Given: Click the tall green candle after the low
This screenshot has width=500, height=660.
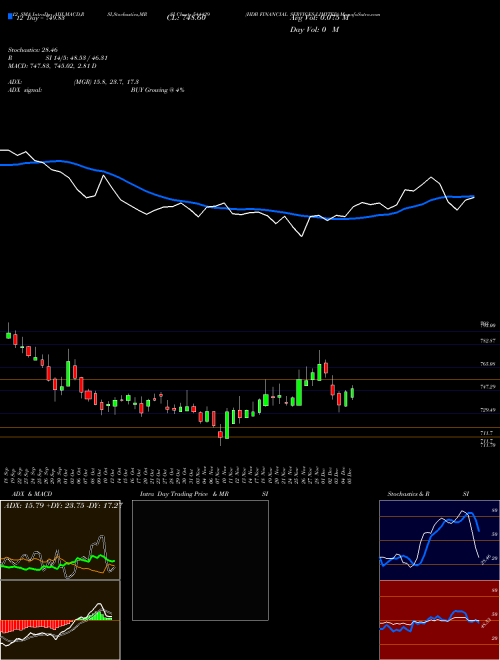Looking at the screenshot, I should coord(227,424).
